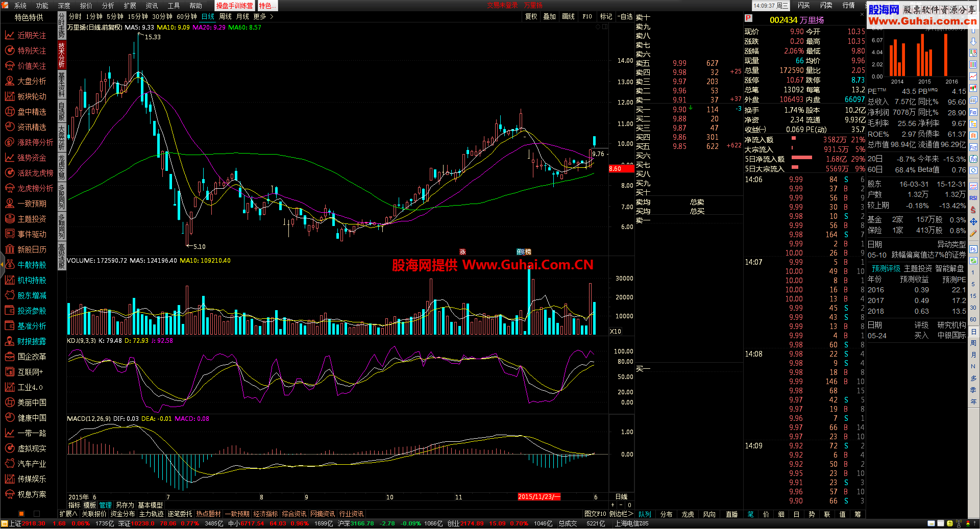Switch to the 龙虎 tab in bottom panel

[x=688, y=514]
